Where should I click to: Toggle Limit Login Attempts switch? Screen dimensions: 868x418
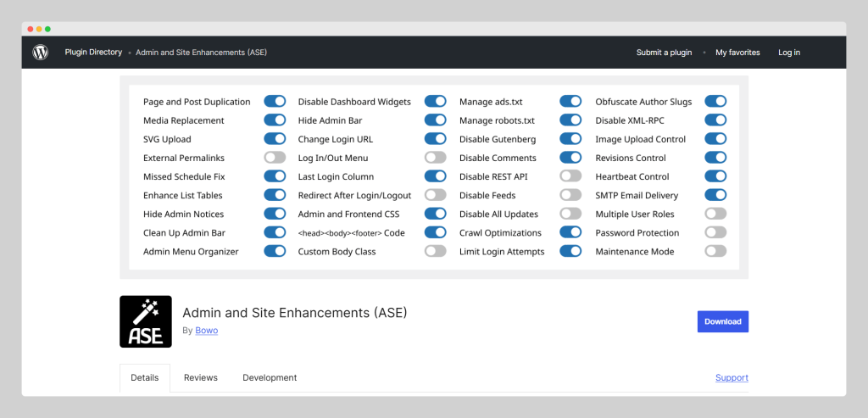point(570,251)
